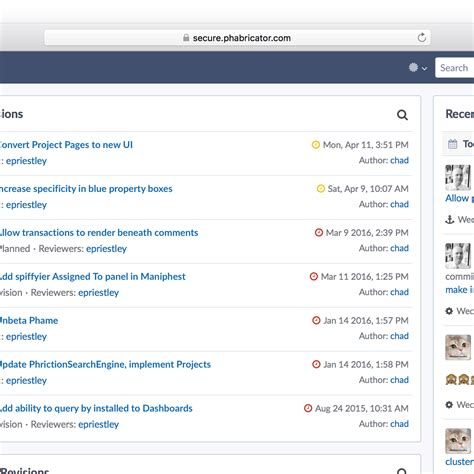
Task: Click red clock icon beside Mar 11 2016
Action: (314, 276)
